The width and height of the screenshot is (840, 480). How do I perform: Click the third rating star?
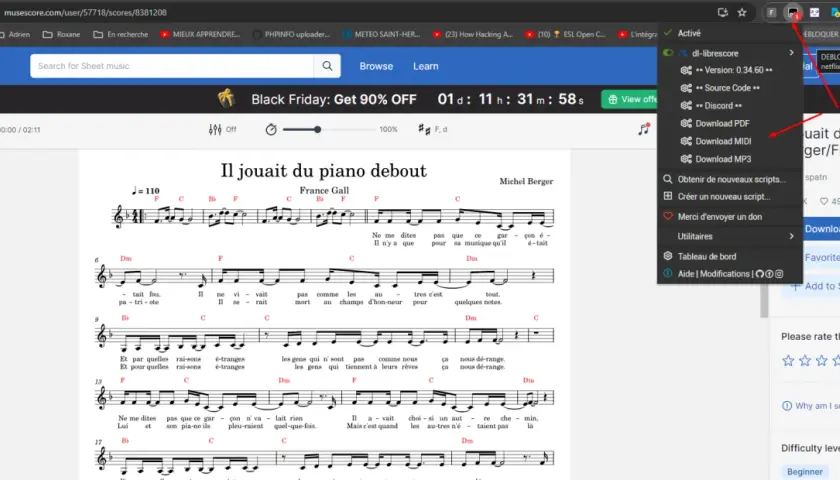[x=822, y=361]
